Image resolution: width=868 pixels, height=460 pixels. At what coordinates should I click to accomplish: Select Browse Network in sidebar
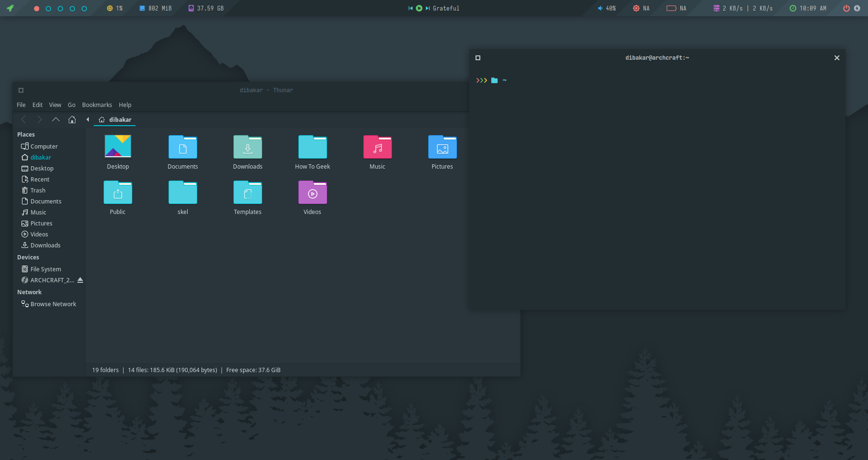(49, 304)
